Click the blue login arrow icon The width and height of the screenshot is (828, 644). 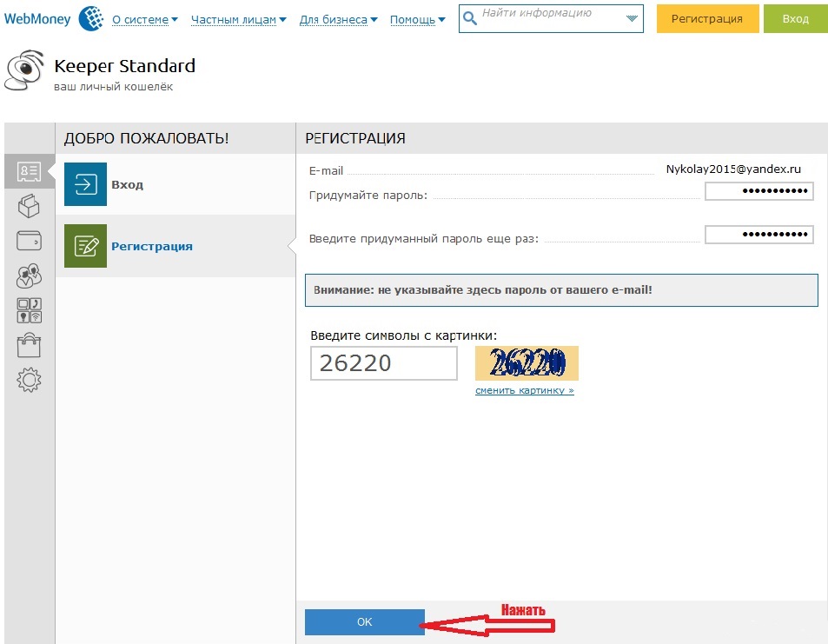(x=85, y=184)
